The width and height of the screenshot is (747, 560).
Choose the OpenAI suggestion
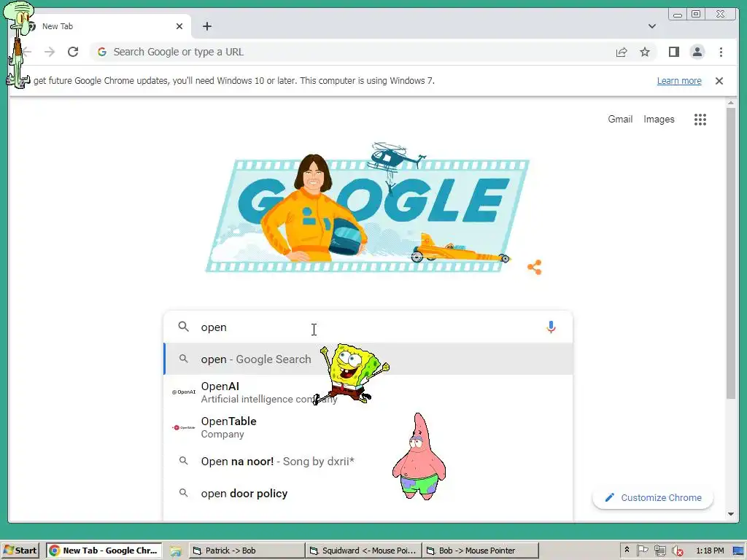pos(368,392)
